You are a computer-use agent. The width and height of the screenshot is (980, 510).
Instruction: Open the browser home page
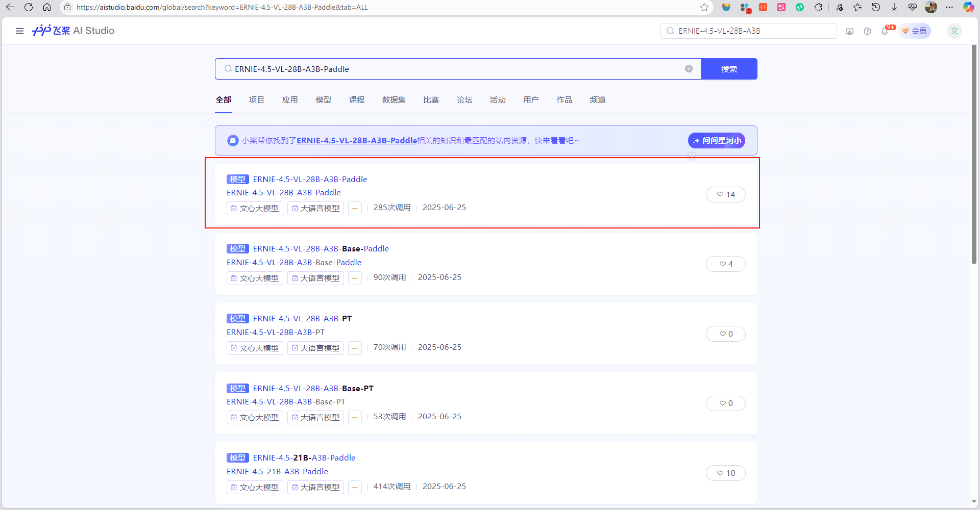(47, 7)
